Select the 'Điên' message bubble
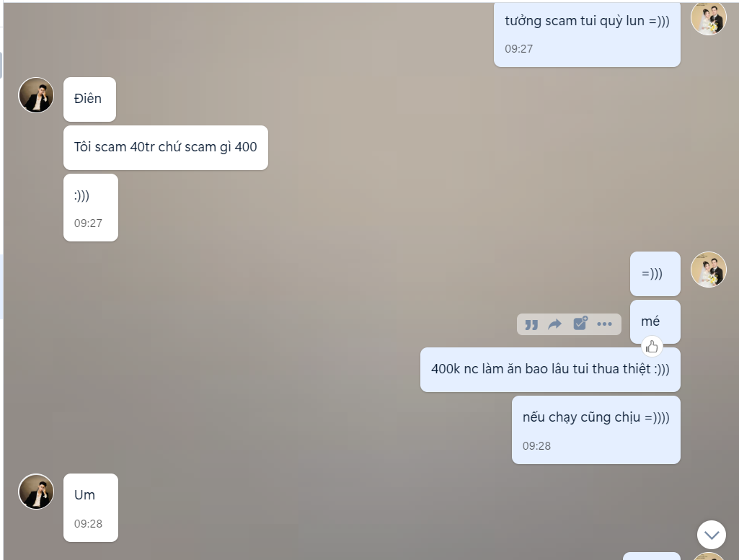Viewport: 739px width, 560px height. coord(89,99)
